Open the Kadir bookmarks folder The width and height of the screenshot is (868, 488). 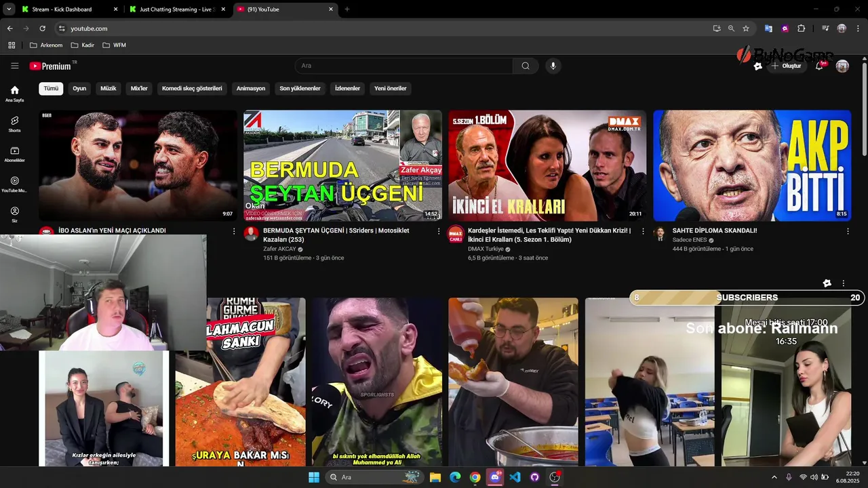[x=83, y=45]
